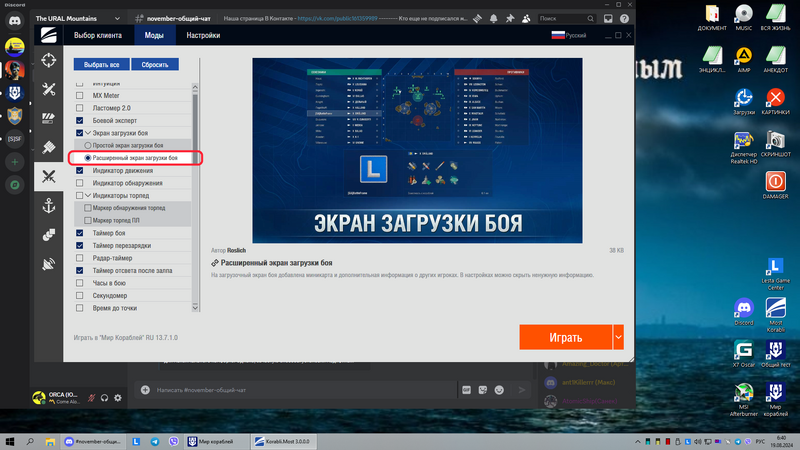Enable Индикатор обнаружения checkbox
Screen dimensions: 800x450
tap(80, 183)
